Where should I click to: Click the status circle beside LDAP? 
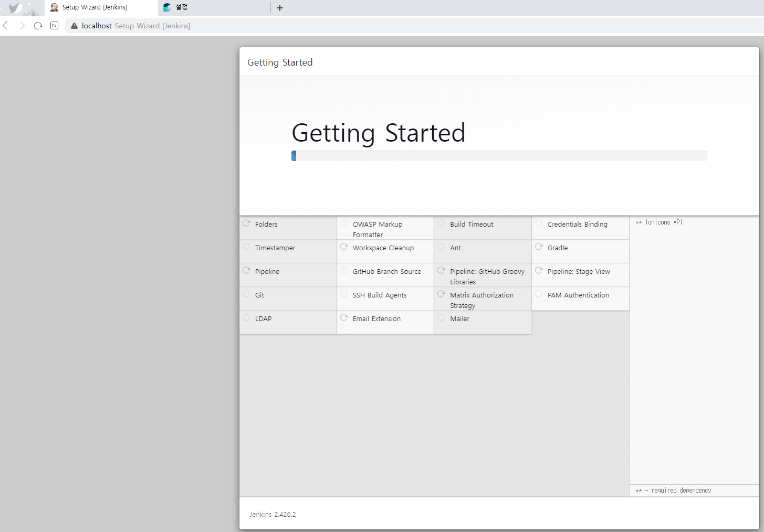click(x=246, y=317)
